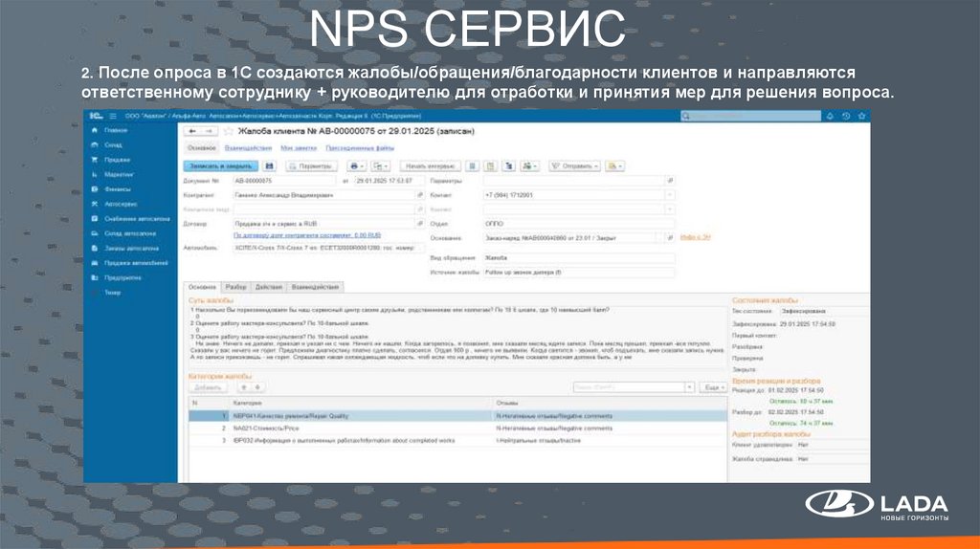This screenshot has height=549, width=980.
Task: Click the Документ № field
Action: click(284, 181)
